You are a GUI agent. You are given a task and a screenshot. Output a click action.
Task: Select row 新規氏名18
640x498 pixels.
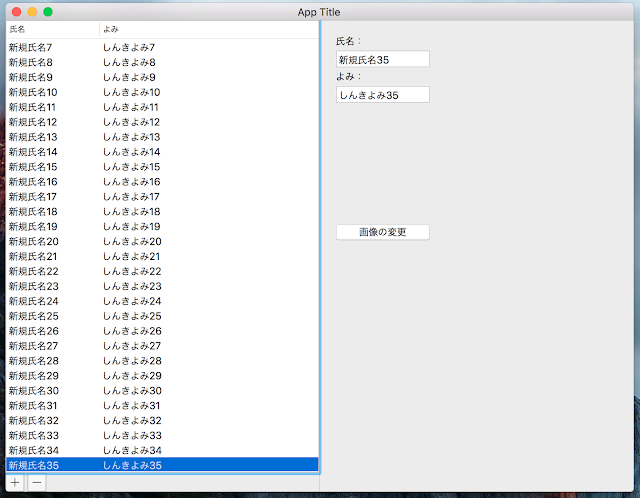coord(162,211)
